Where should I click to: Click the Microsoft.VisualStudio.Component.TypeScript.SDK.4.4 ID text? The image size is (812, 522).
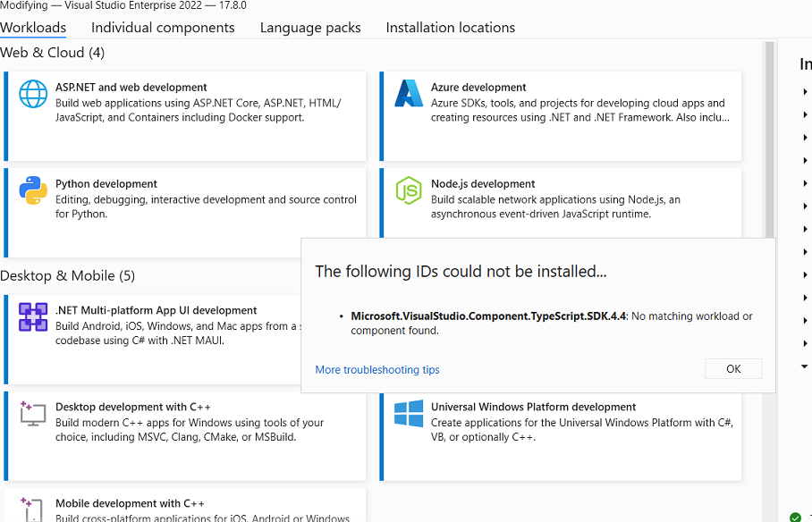click(x=488, y=316)
